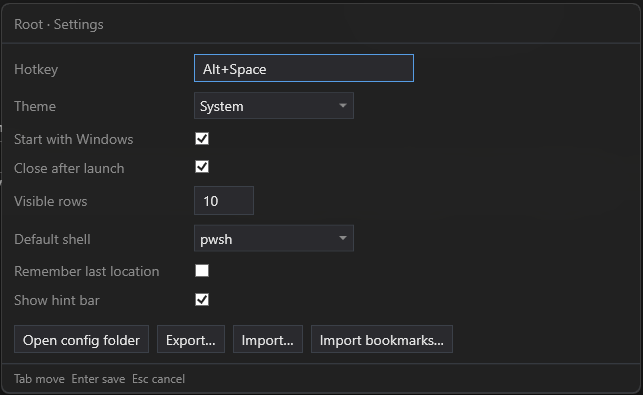Image resolution: width=643 pixels, height=395 pixels.
Task: Expand the Default shell dropdown showing pwsh
Action: [274, 238]
